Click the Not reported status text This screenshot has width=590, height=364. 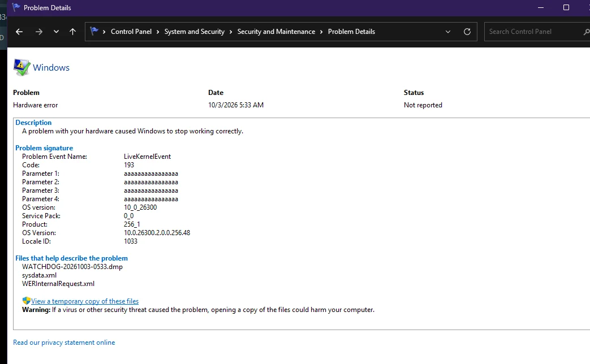[x=423, y=105]
